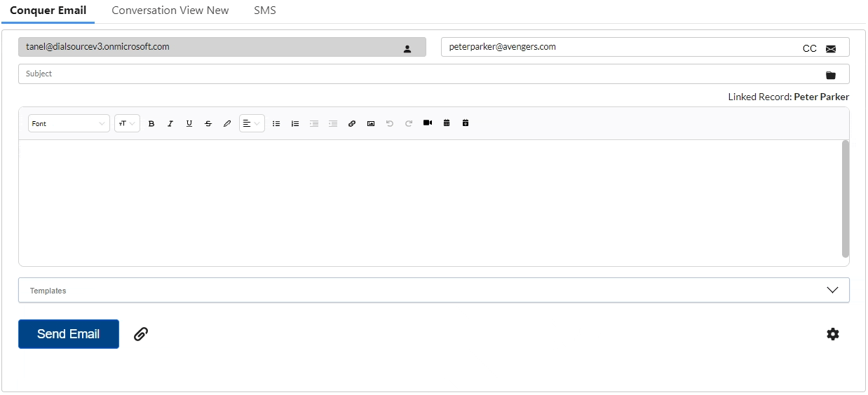Insert a bulleted list
This screenshot has height=395, width=868.
[x=276, y=123]
